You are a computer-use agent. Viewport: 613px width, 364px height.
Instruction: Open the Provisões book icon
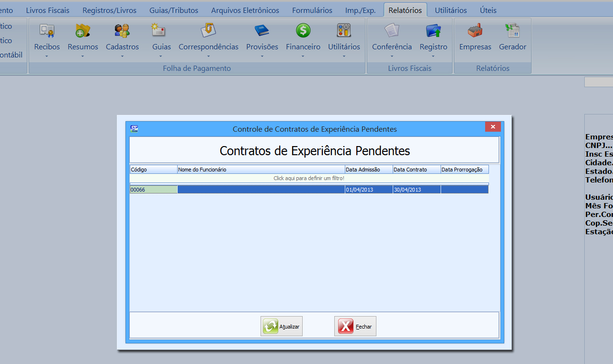tap(262, 31)
